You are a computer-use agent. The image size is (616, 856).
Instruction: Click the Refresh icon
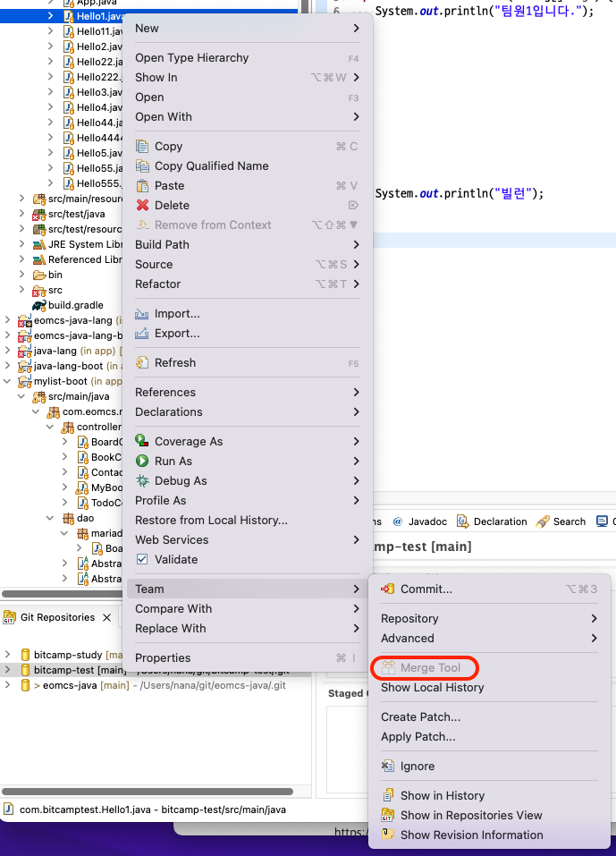click(142, 362)
